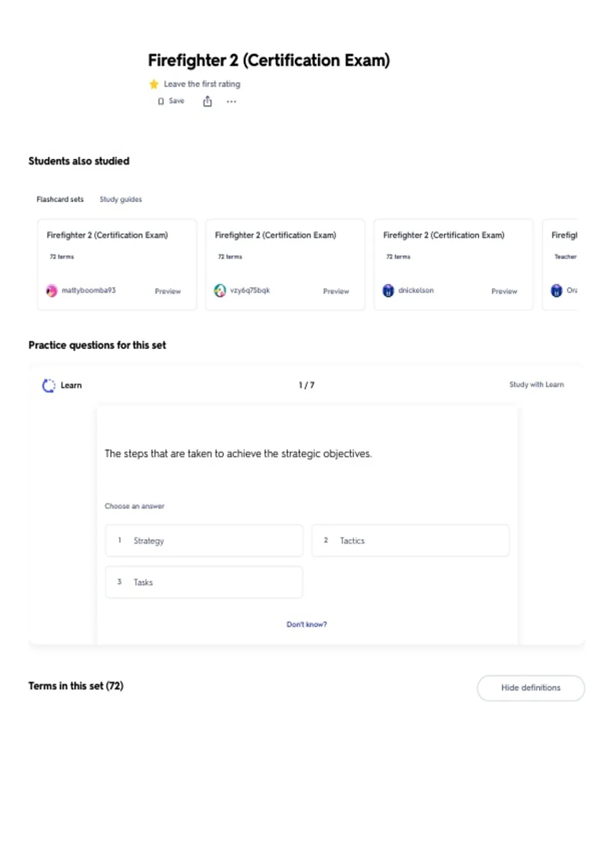Click vzy6q75bqk's profile avatar
613x868 pixels.
(x=220, y=291)
